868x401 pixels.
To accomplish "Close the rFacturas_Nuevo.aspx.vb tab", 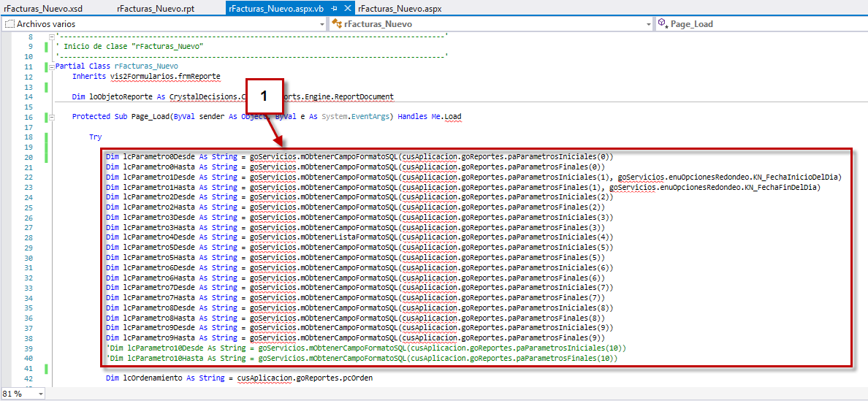I will click(347, 9).
